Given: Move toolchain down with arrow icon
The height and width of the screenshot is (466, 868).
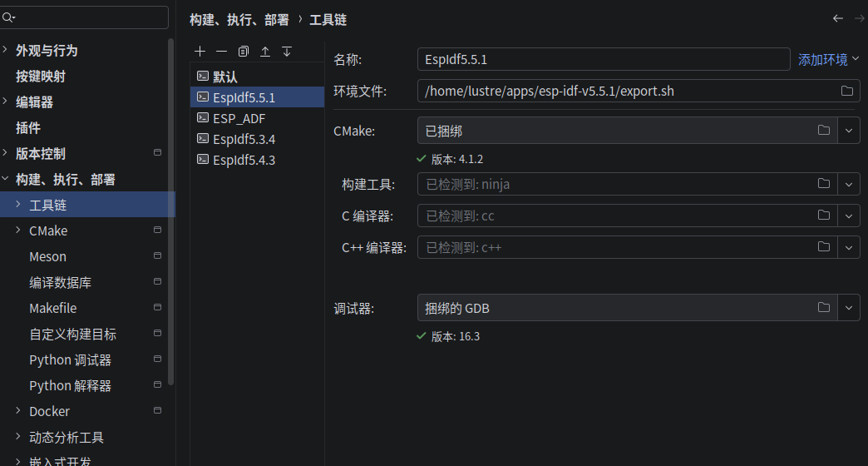Looking at the screenshot, I should tap(287, 52).
